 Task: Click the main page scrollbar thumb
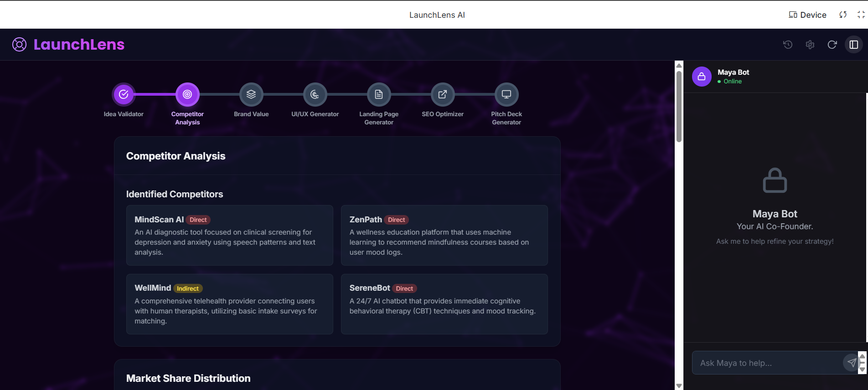[679, 106]
